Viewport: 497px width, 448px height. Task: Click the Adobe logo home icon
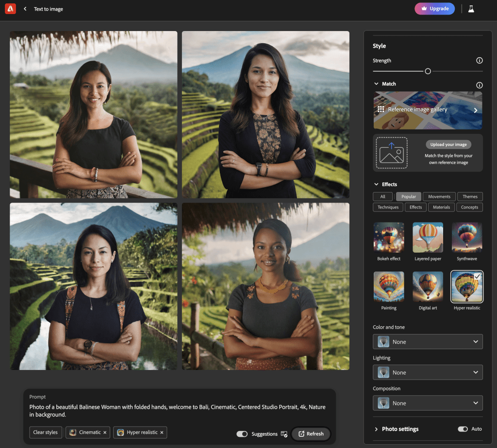click(x=10, y=9)
